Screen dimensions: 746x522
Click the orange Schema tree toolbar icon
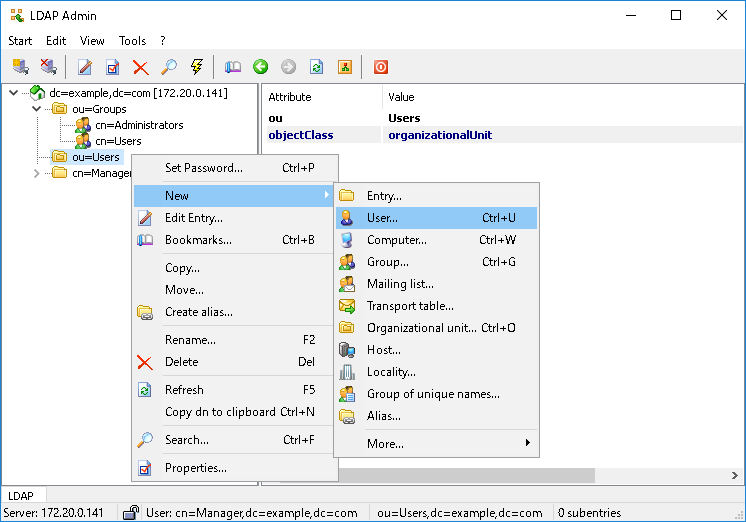coord(344,67)
